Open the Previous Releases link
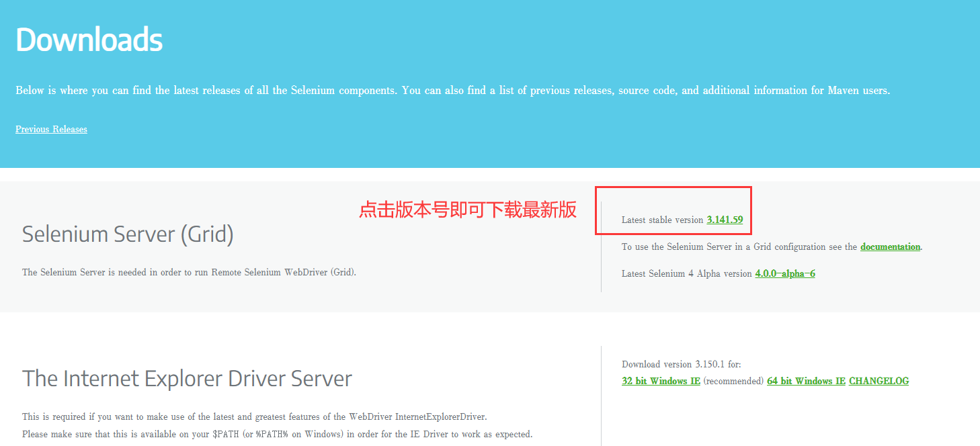 click(x=51, y=129)
